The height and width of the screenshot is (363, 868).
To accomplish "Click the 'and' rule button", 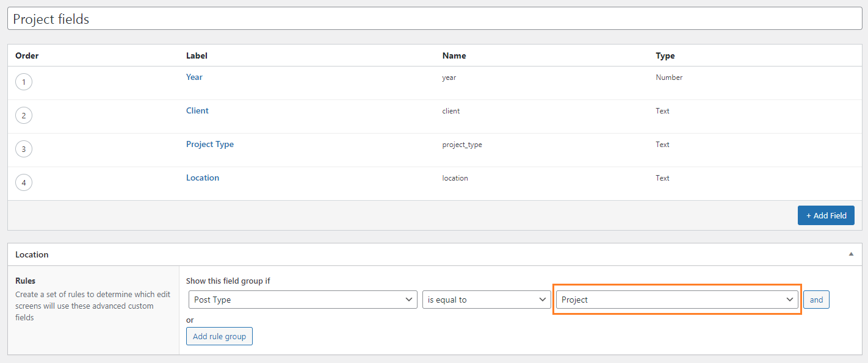I will 816,300.
